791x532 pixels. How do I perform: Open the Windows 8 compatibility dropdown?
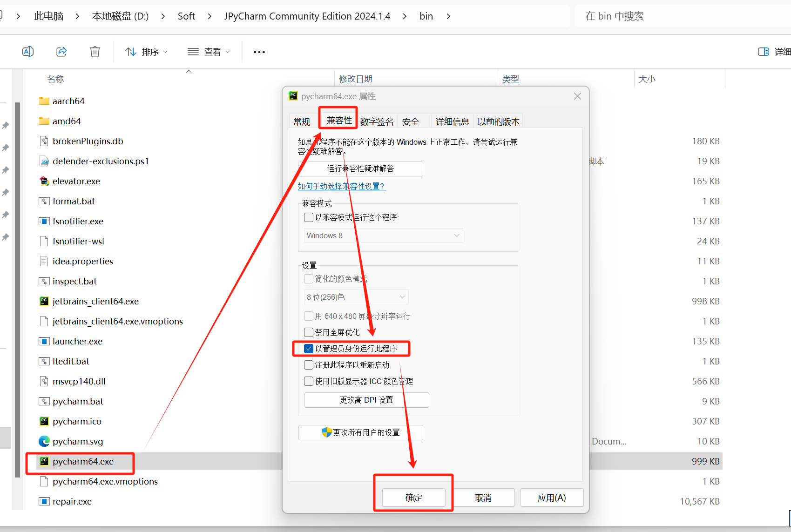[x=383, y=236]
